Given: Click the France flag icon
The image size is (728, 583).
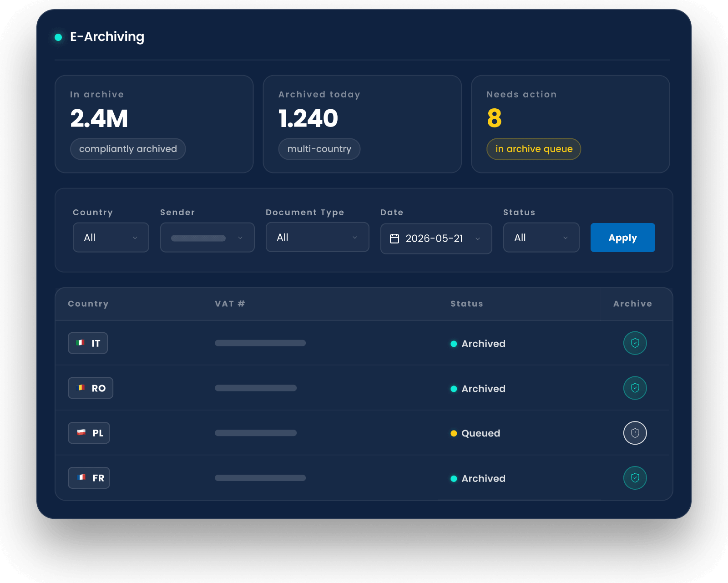Looking at the screenshot, I should (x=81, y=477).
